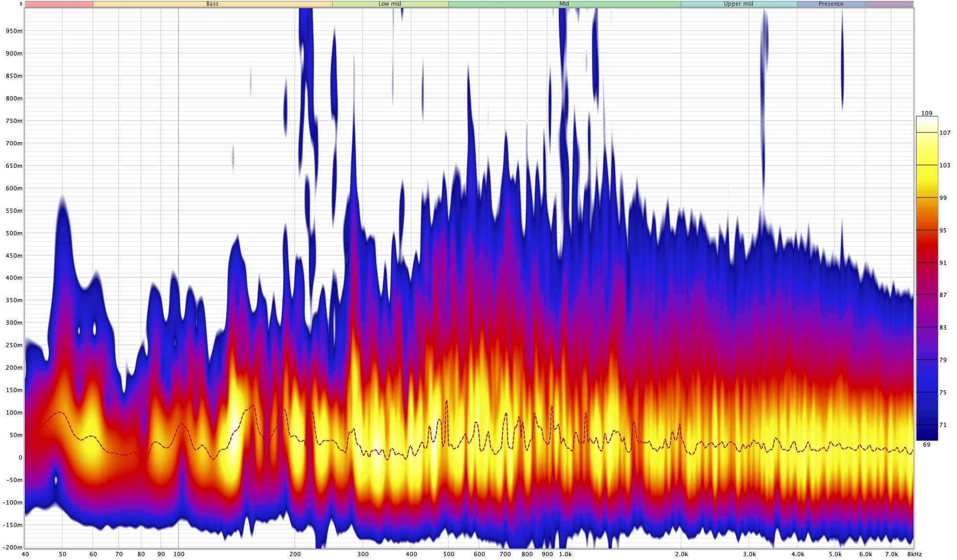The width and height of the screenshot is (957, 560).
Task: Click the 100 Hz frequency axis label
Action: tap(178, 554)
